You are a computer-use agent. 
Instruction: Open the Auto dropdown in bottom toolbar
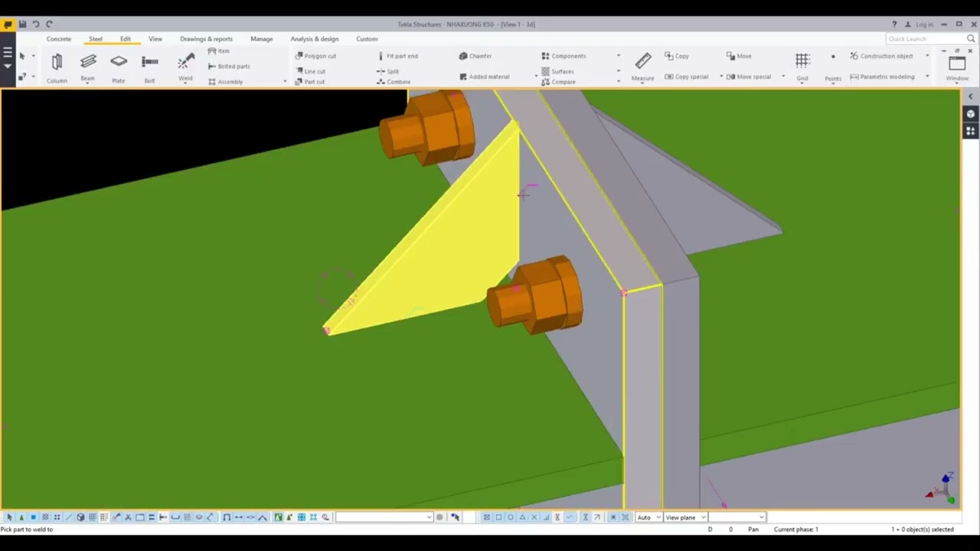coord(648,517)
